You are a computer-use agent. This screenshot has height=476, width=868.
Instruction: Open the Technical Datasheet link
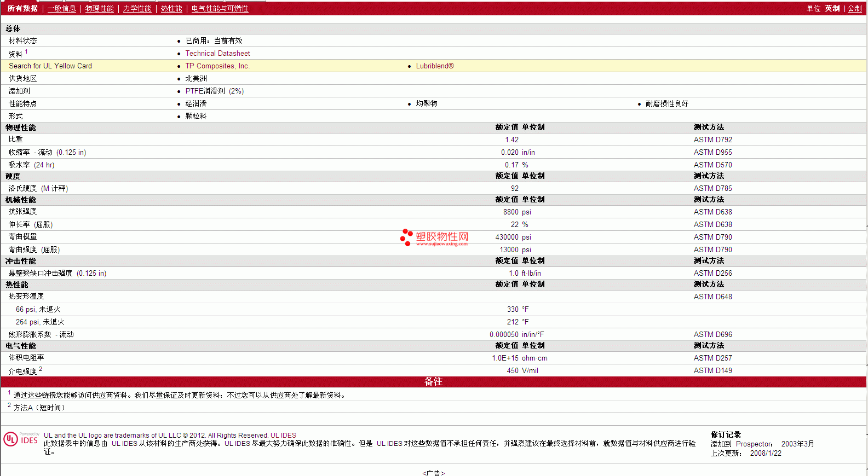(x=217, y=53)
